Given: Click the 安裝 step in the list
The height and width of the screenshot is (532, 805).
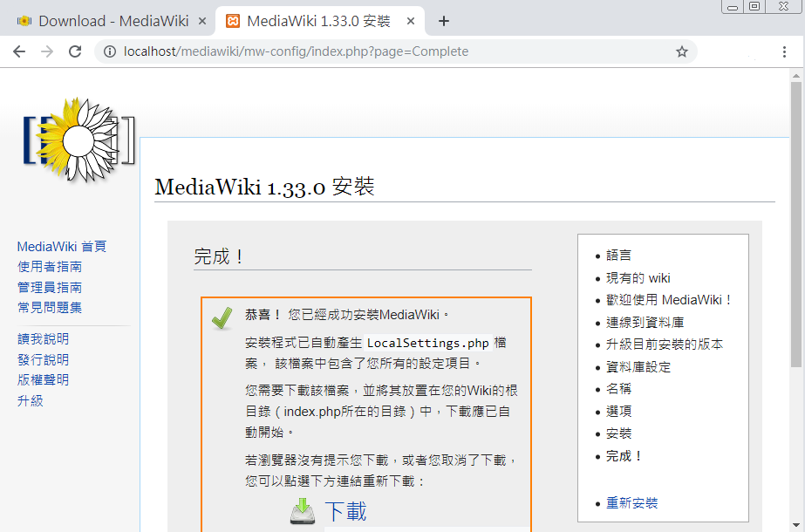Looking at the screenshot, I should (618, 433).
